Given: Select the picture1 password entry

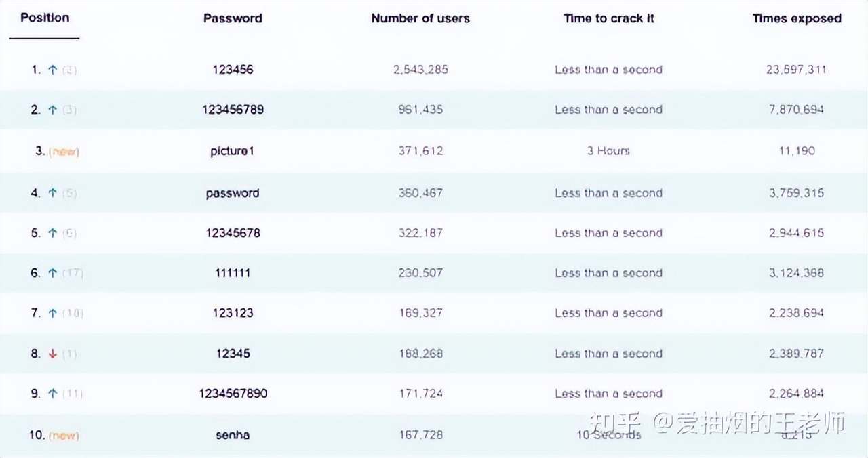Looking at the screenshot, I should point(233,151).
